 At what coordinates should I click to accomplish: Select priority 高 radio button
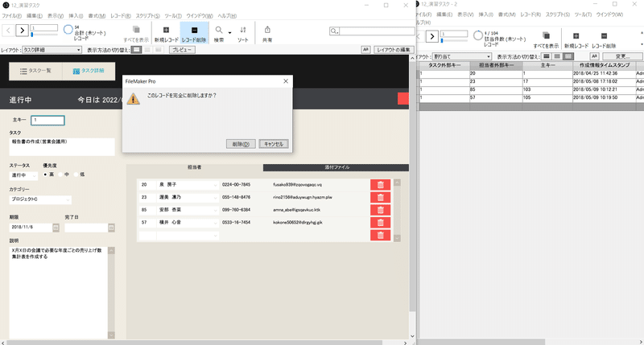[x=45, y=175]
